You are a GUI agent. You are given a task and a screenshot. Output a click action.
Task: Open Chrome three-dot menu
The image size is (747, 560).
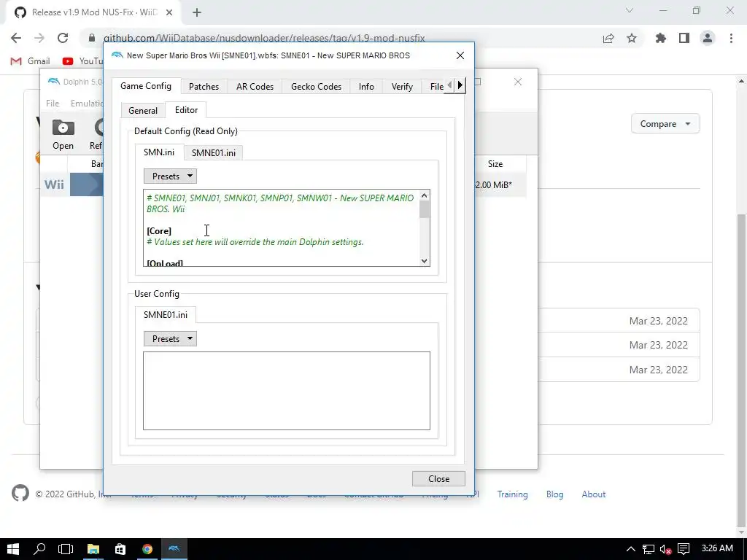pyautogui.click(x=731, y=38)
